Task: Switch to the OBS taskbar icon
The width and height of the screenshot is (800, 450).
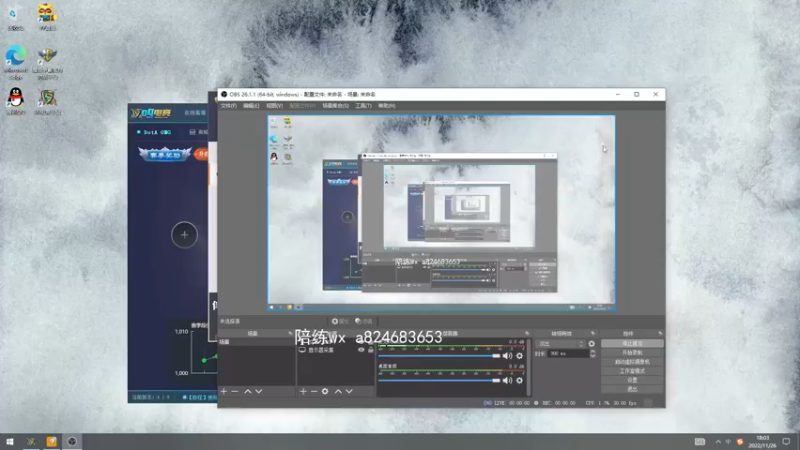Action: [x=72, y=441]
